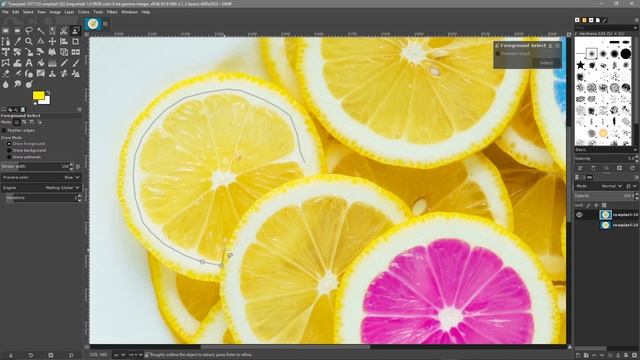Select the Clone stamp tool

point(52,73)
